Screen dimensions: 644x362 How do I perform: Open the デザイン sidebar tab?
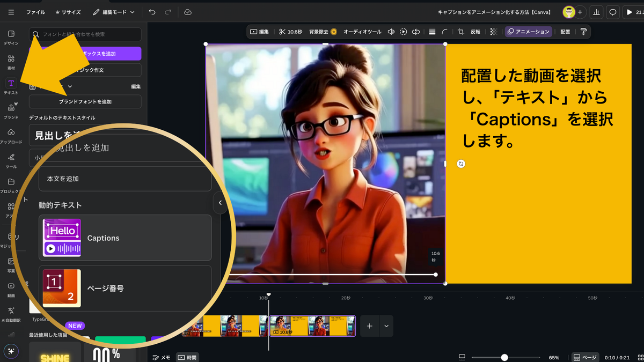(x=11, y=38)
